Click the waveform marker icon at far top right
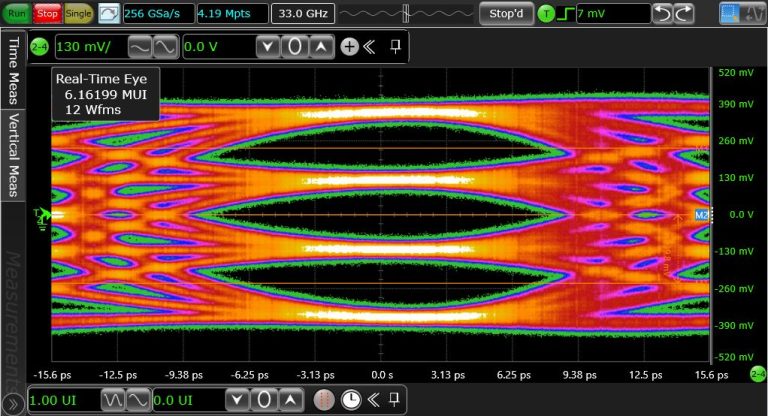 pyautogui.click(x=753, y=13)
